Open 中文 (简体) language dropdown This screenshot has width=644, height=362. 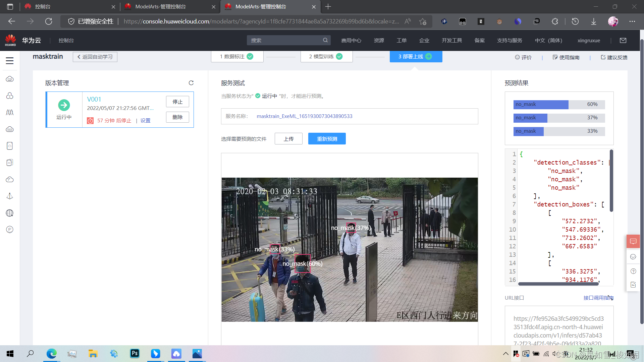[x=548, y=40]
